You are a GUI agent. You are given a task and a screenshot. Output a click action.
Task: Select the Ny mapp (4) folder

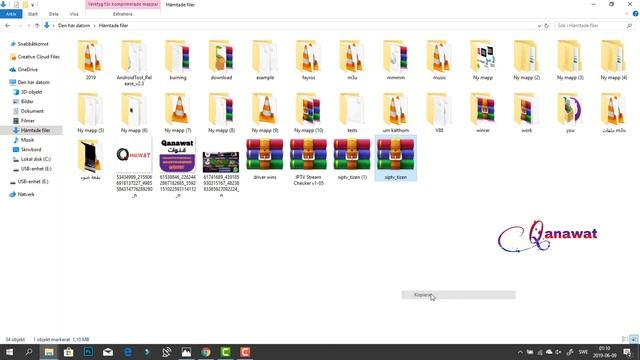[613, 60]
